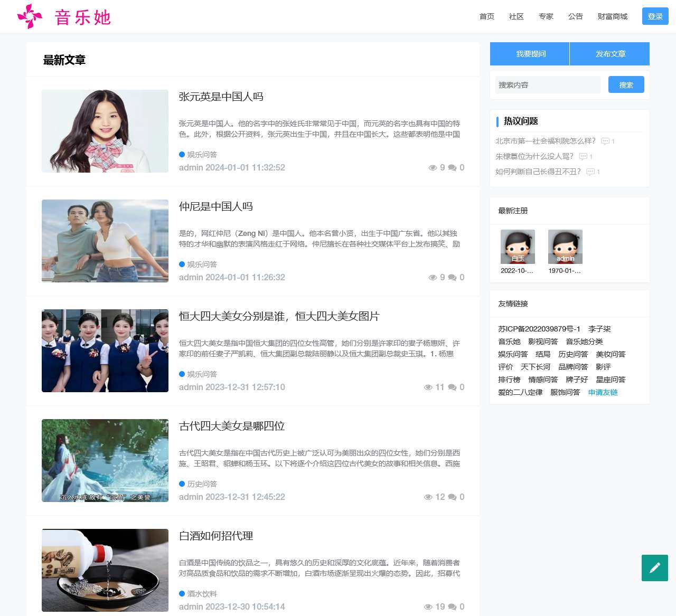This screenshot has height=616, width=676.
Task: Click the 搜索 search button
Action: click(626, 84)
